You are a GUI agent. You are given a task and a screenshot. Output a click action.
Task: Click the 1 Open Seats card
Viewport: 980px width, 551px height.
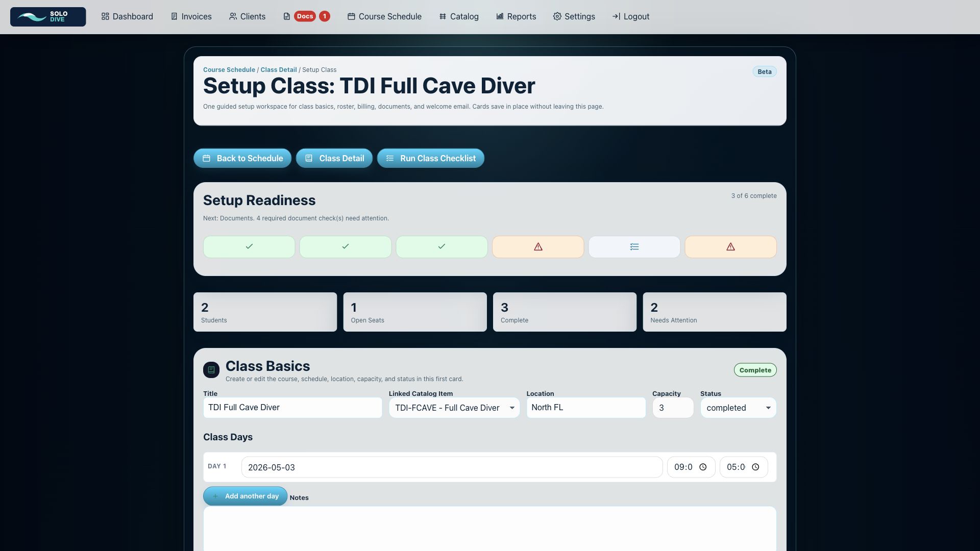tap(415, 312)
